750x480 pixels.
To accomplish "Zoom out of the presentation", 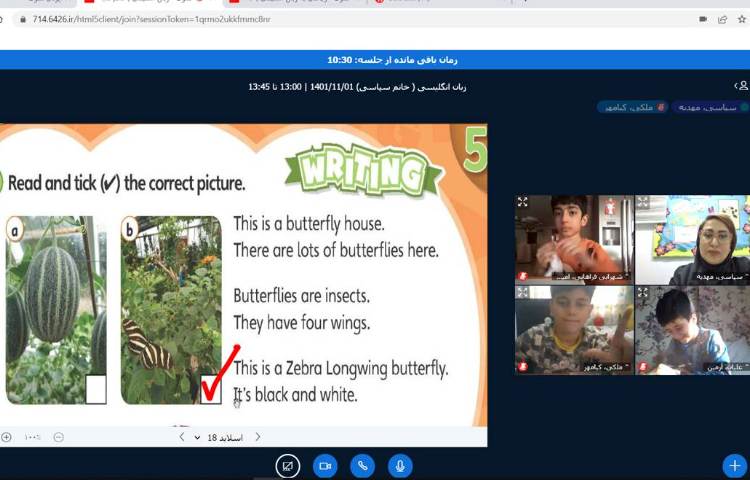I will pos(58,437).
